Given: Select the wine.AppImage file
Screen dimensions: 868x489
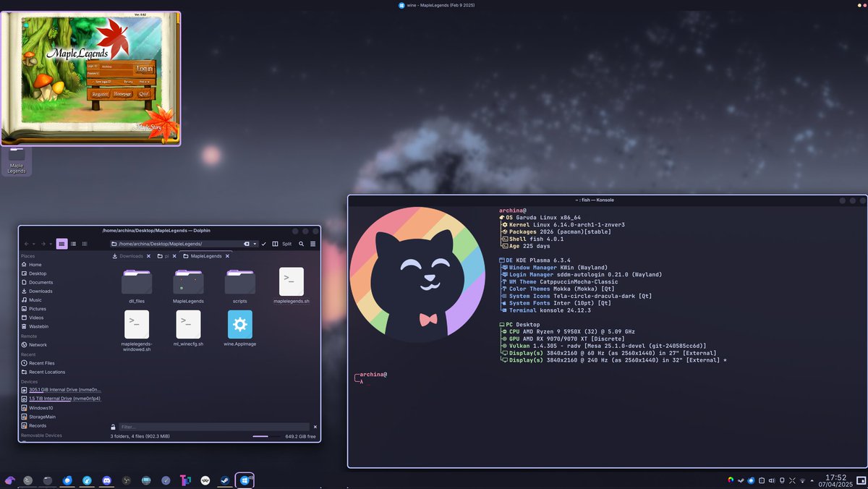Looking at the screenshot, I should (x=240, y=327).
